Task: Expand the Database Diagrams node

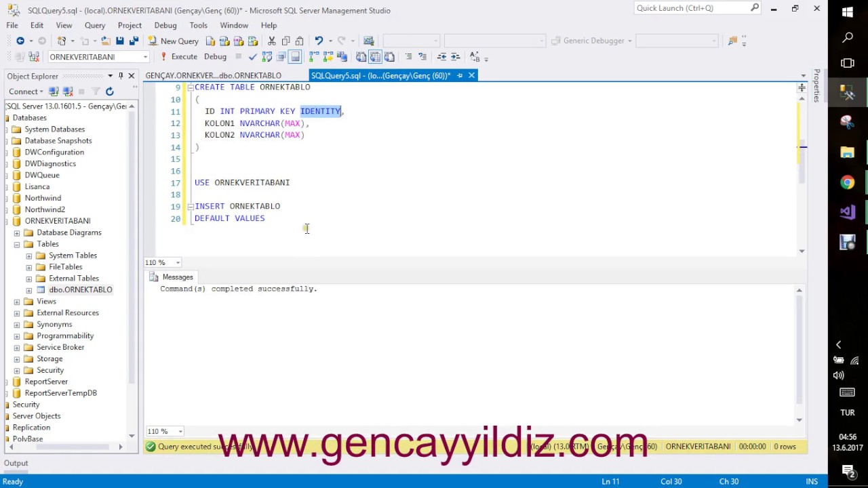Action: [x=17, y=232]
